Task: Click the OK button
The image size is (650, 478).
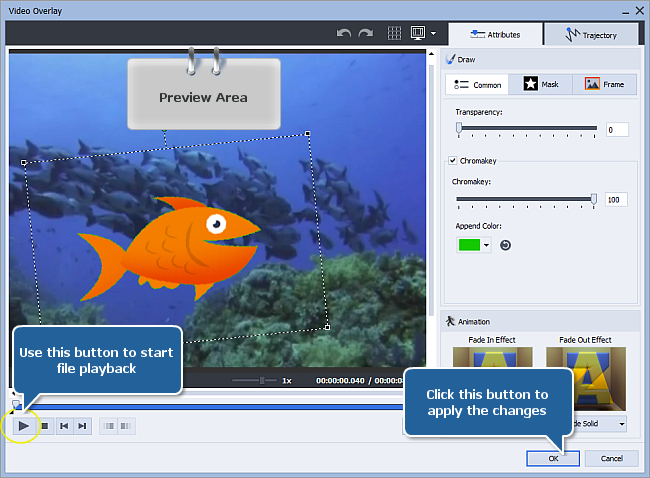Action: pyautogui.click(x=553, y=458)
